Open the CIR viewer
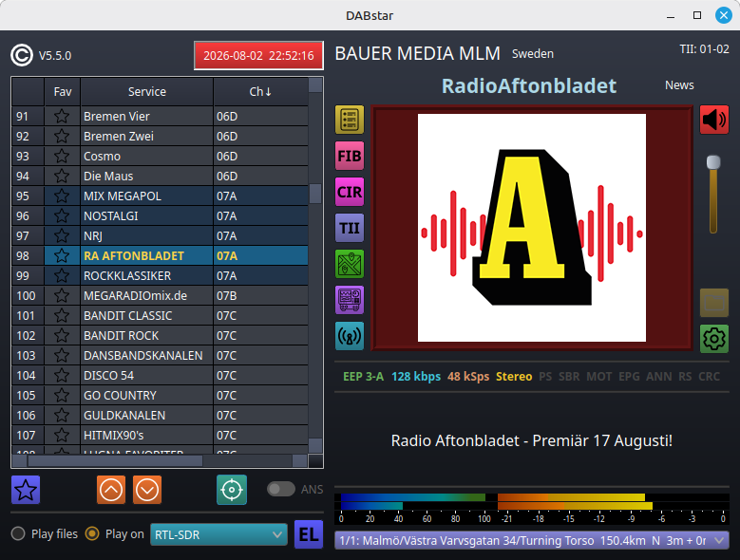 350,192
